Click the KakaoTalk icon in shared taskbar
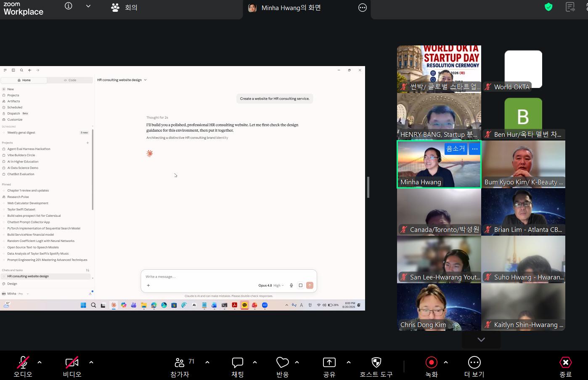This screenshot has height=380, width=588. (x=244, y=305)
